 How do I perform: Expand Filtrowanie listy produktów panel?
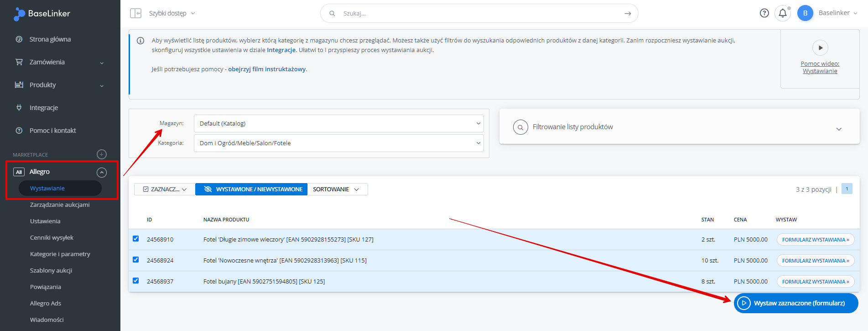tap(679, 127)
